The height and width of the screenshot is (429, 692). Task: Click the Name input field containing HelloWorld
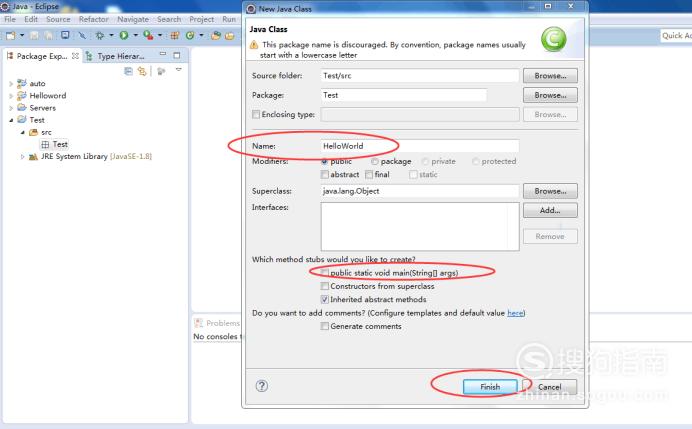pyautogui.click(x=420, y=146)
